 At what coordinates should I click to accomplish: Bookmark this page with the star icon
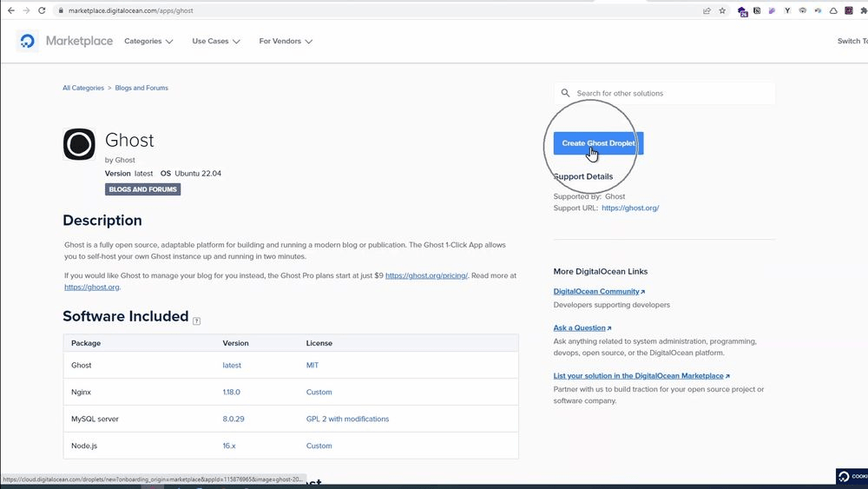click(x=722, y=10)
